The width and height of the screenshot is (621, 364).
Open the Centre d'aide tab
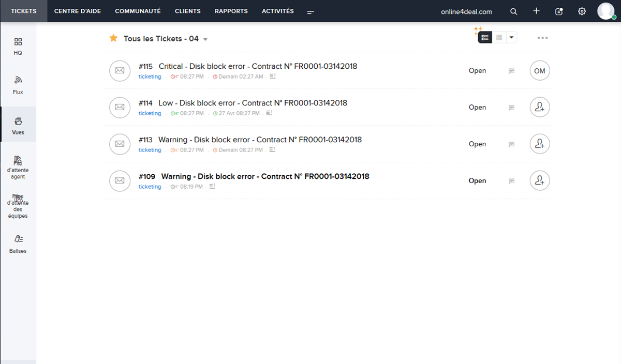78,11
